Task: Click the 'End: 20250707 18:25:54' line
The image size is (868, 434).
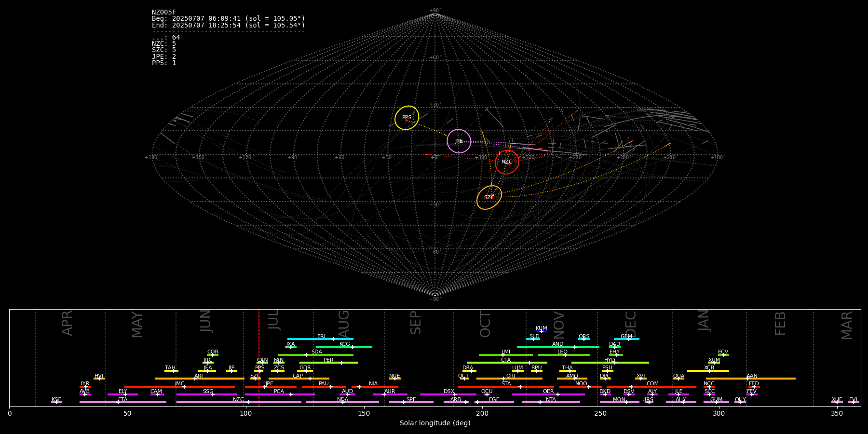Action: (x=229, y=25)
